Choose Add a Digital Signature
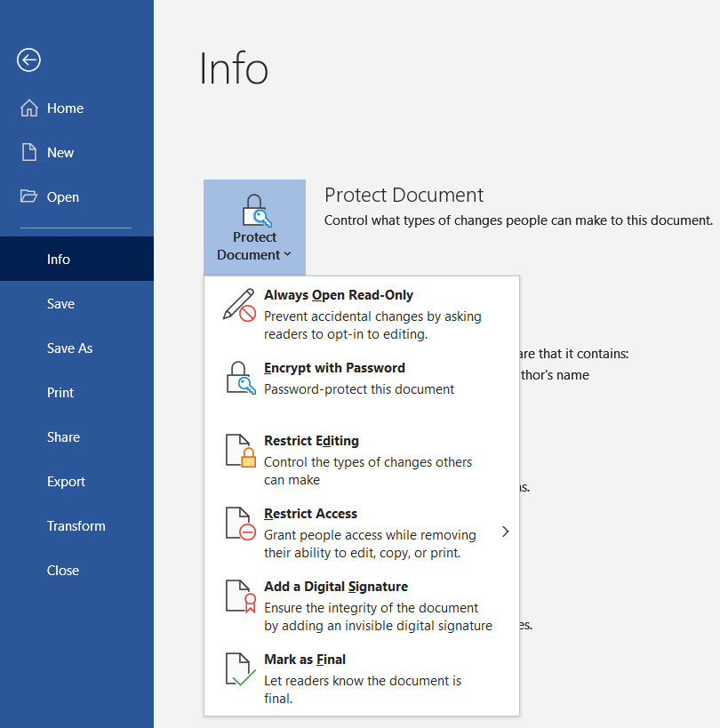The width and height of the screenshot is (720, 728). tap(362, 605)
